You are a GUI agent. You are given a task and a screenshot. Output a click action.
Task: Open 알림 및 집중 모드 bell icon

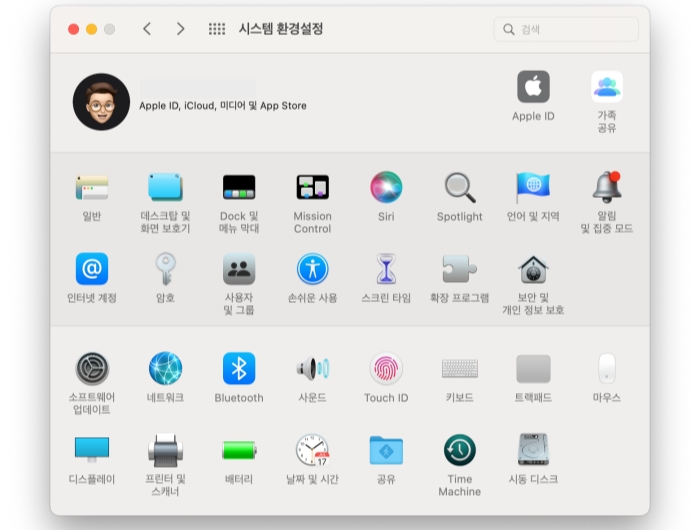pos(607,186)
